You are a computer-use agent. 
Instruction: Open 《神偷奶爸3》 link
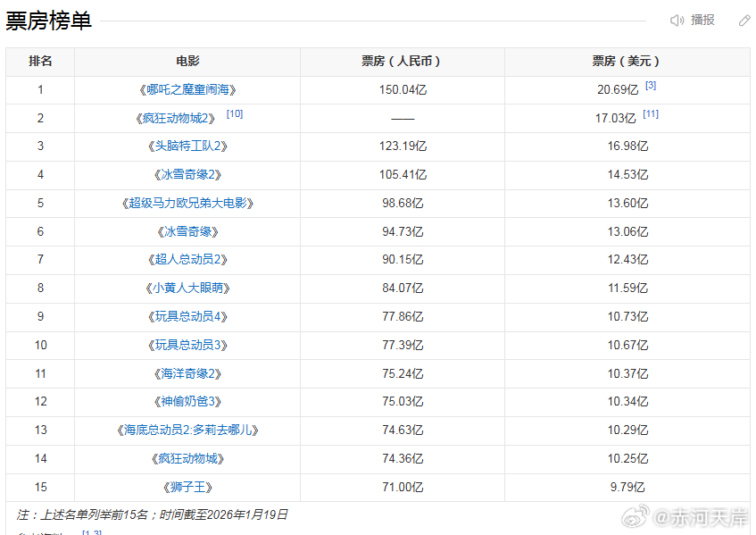point(187,401)
